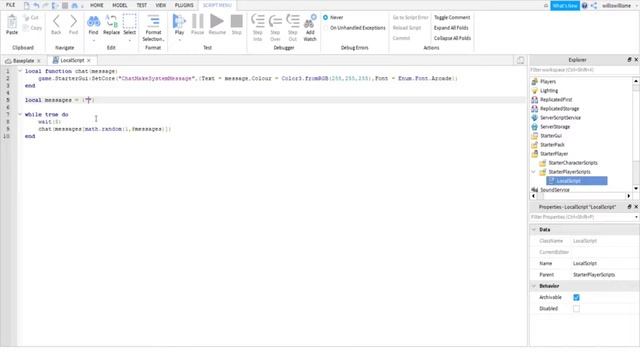Click Collapse All Folds
640x360 pixels.
pos(452,38)
